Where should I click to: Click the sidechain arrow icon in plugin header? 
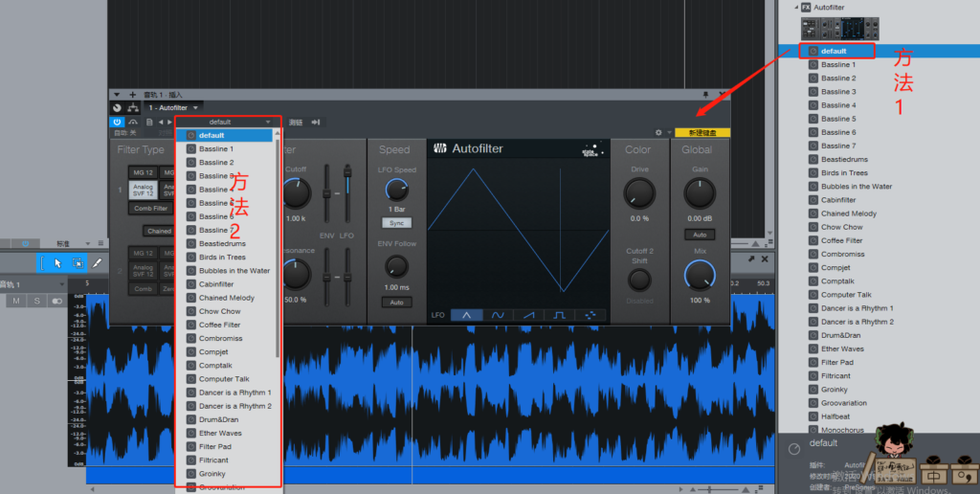pyautogui.click(x=316, y=122)
